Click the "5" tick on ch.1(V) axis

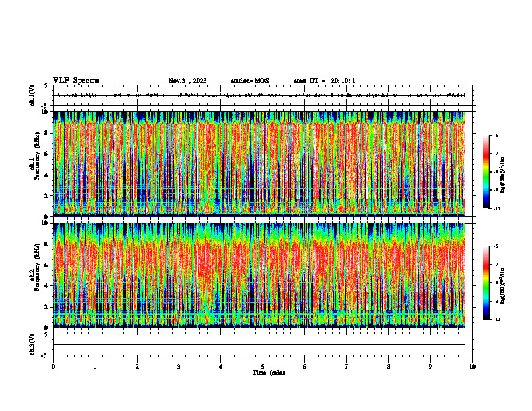(x=46, y=85)
